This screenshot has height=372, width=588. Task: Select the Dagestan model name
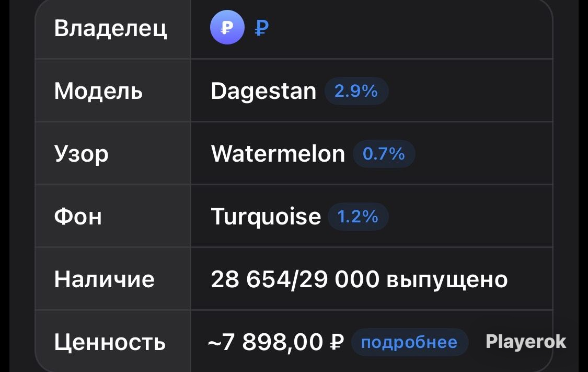point(263,91)
